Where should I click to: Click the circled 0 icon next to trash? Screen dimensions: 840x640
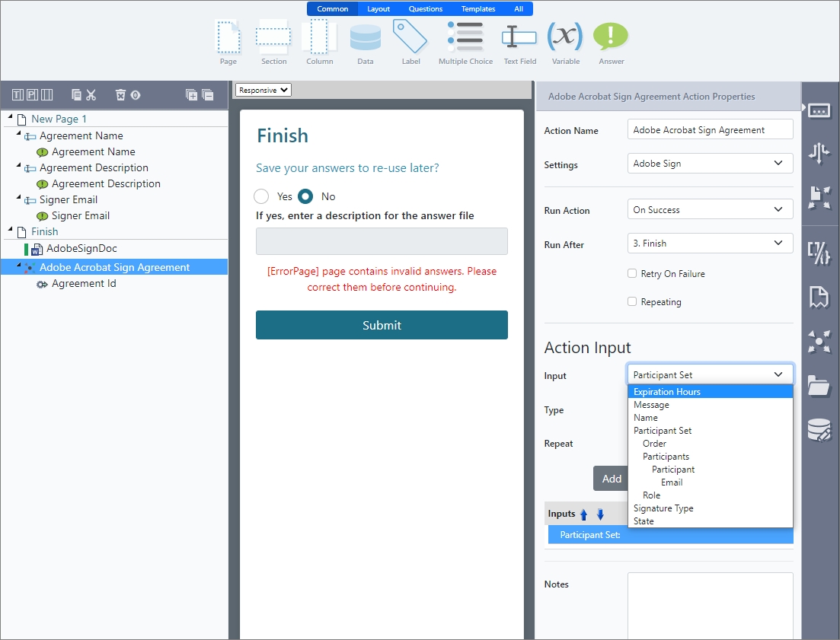(x=136, y=94)
